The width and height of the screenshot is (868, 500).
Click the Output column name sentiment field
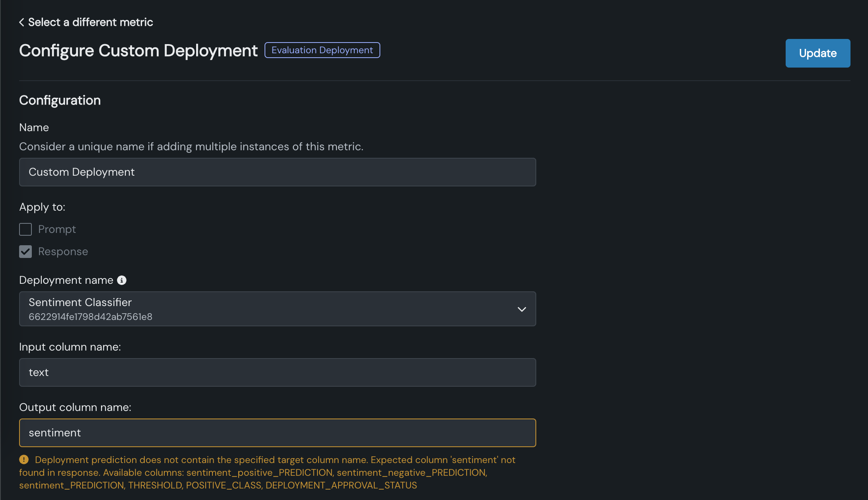[x=277, y=433]
